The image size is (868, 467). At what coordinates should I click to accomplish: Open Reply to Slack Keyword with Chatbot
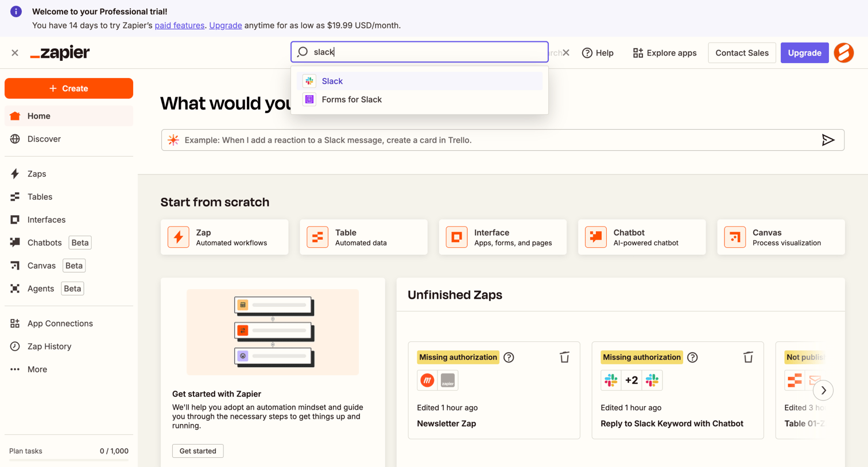(x=672, y=423)
